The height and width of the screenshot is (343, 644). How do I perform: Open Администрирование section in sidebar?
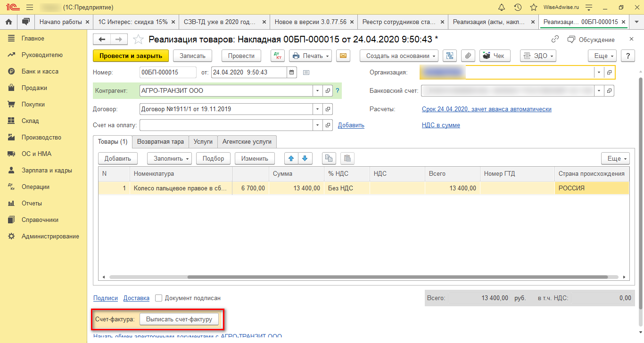point(50,236)
